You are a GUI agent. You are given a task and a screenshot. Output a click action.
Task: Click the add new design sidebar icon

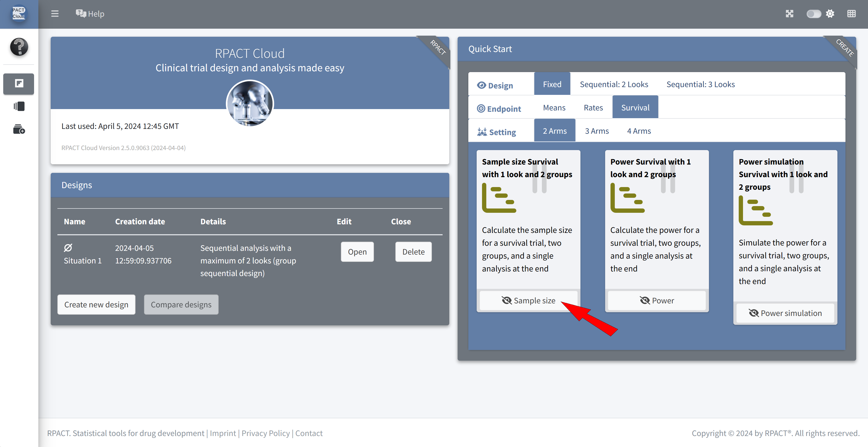tap(19, 129)
